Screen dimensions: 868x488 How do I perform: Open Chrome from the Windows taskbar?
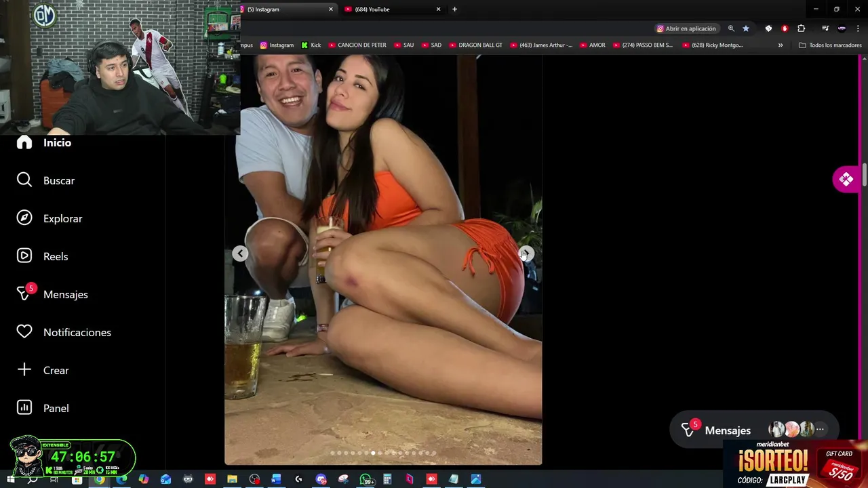[100, 479]
